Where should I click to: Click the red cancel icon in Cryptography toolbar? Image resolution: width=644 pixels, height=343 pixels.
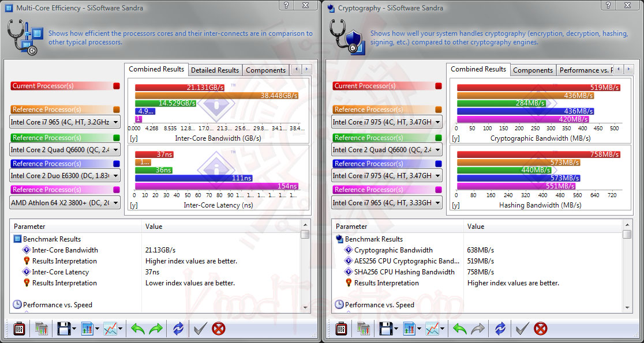pos(541,329)
